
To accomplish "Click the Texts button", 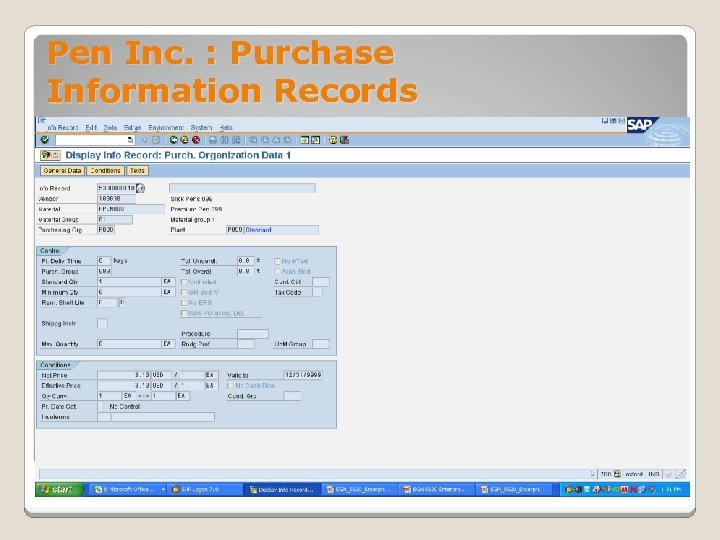I will click(137, 171).
